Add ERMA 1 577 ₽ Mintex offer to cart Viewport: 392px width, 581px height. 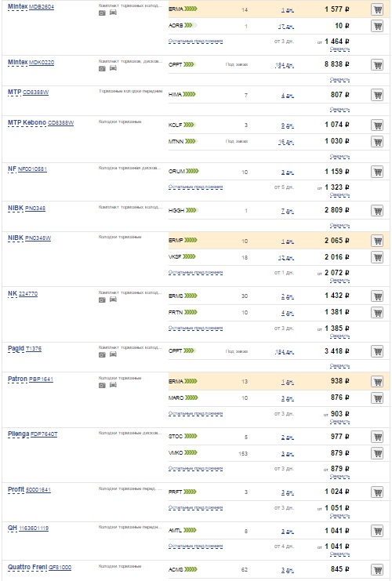pyautogui.click(x=377, y=9)
